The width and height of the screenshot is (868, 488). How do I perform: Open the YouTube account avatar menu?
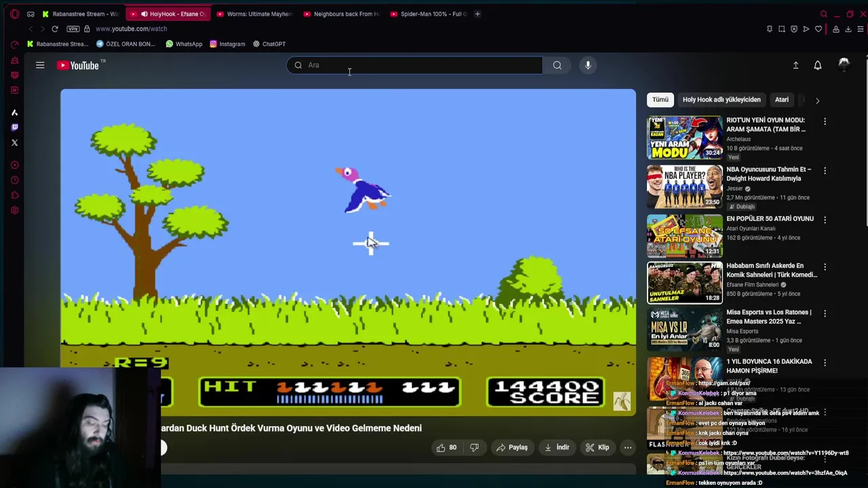coord(844,65)
